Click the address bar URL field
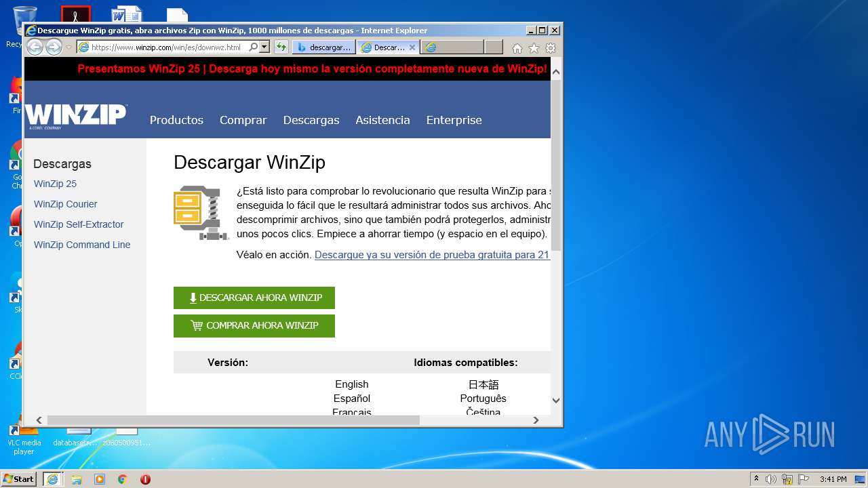This screenshot has width=868, height=488. point(167,47)
